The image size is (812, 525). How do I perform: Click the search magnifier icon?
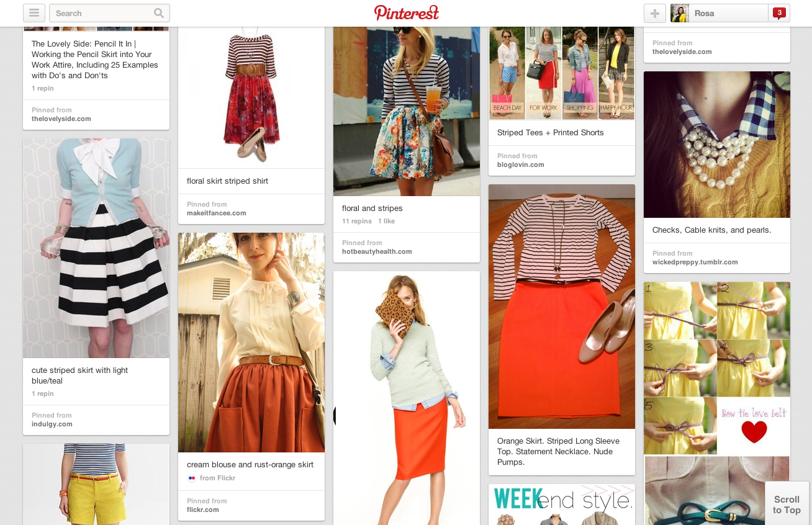tap(159, 13)
